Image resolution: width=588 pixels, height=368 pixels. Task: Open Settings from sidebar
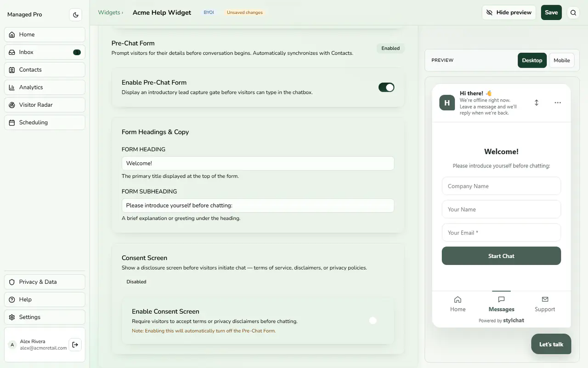pos(45,317)
